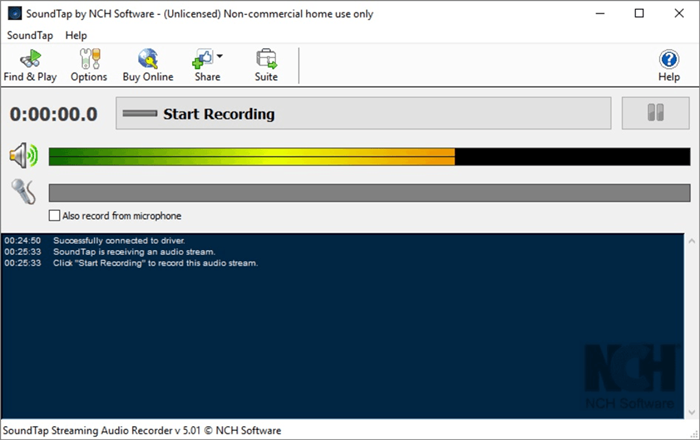Click the 0:00:00.0 recording timer
The height and width of the screenshot is (440, 700).
click(54, 114)
